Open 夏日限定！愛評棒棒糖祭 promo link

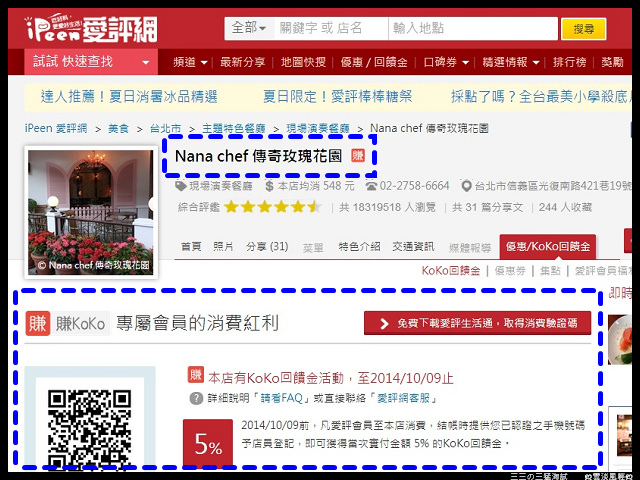(337, 97)
